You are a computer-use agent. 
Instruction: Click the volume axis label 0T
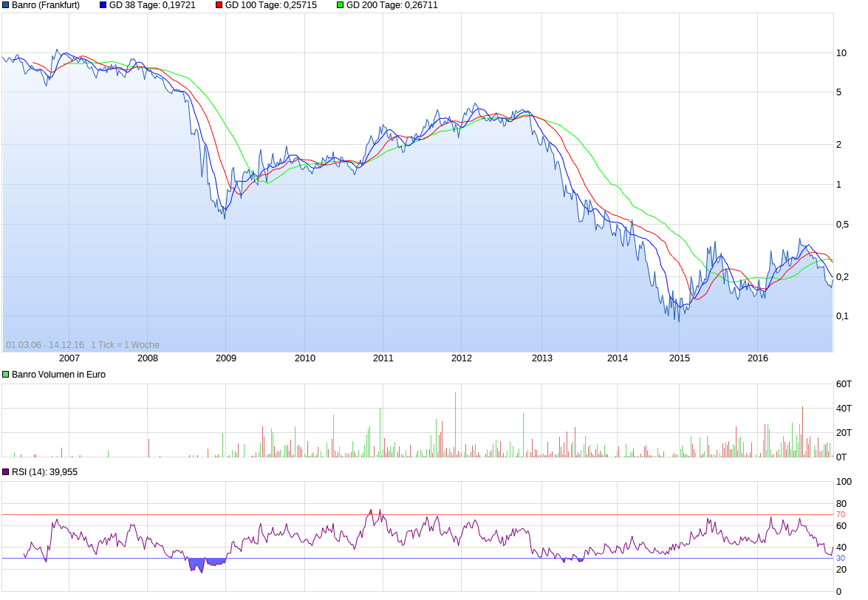click(841, 457)
